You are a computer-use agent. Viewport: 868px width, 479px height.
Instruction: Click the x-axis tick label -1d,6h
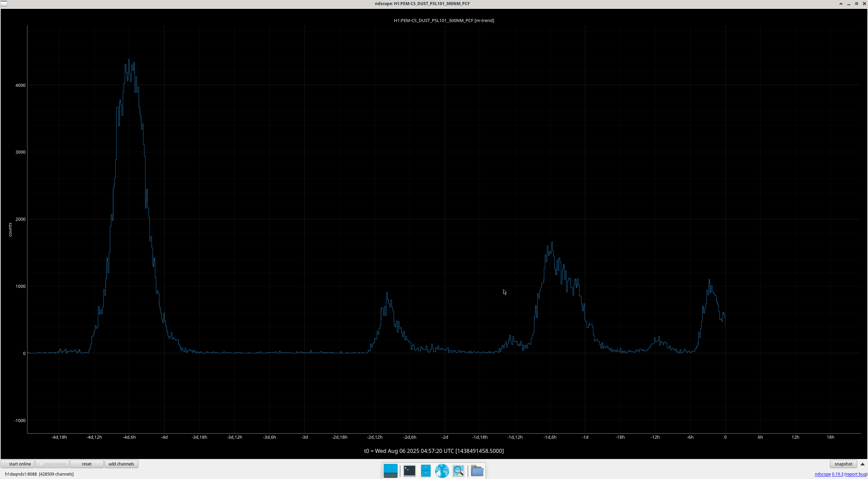[x=550, y=437]
